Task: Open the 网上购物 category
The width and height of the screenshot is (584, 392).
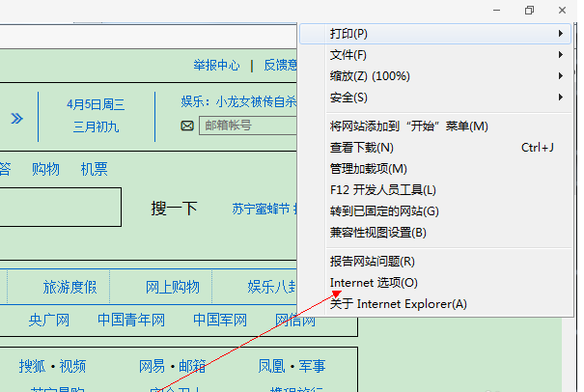Action: pos(173,287)
